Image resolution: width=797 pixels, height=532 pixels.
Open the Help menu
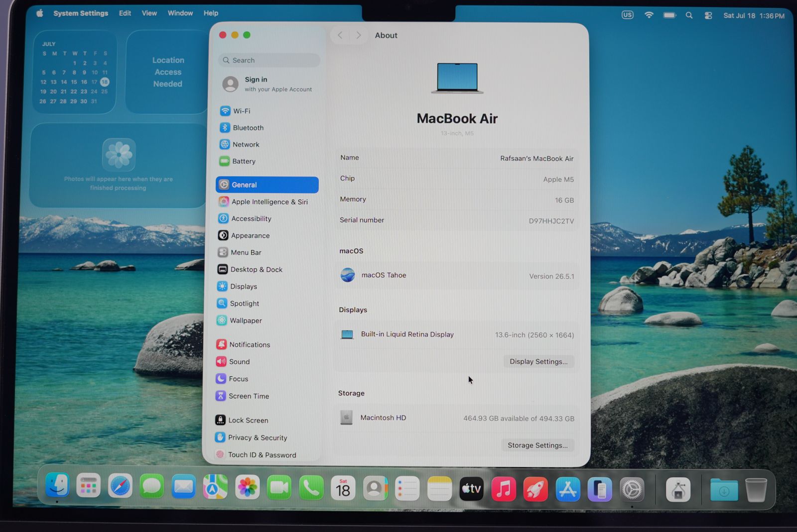(x=211, y=13)
